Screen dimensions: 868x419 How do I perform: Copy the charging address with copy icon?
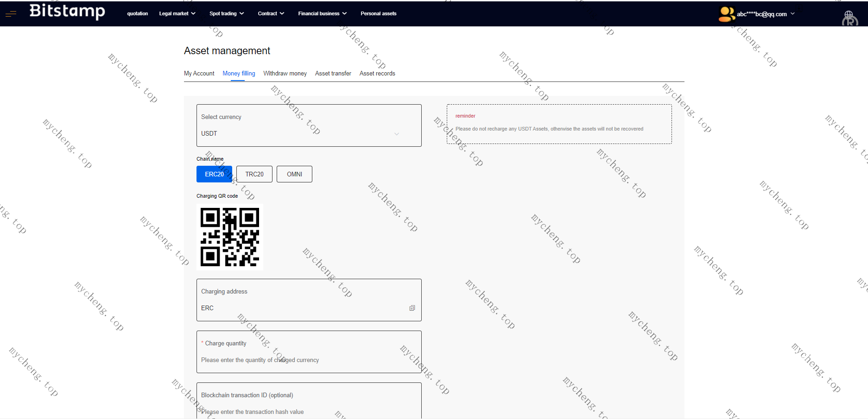click(412, 308)
